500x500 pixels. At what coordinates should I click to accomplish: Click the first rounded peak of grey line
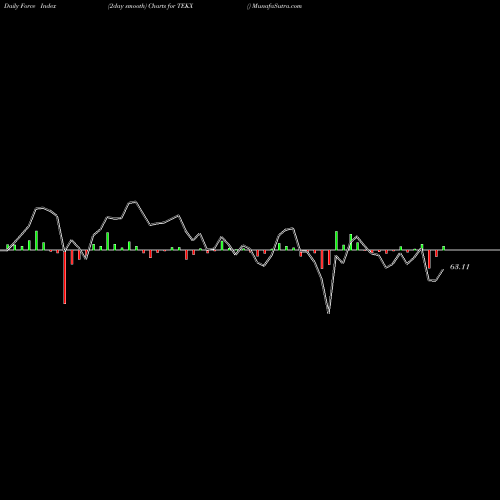click(x=40, y=208)
